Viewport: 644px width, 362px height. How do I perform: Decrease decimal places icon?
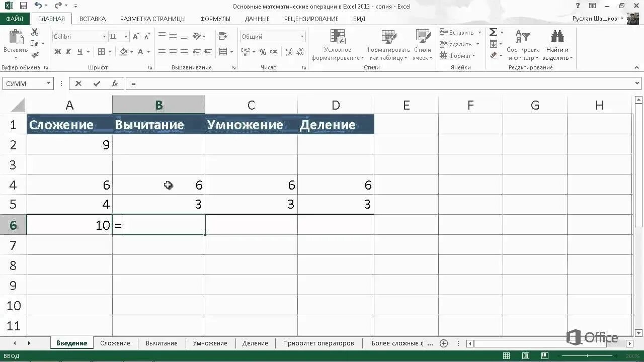pyautogui.click(x=299, y=52)
